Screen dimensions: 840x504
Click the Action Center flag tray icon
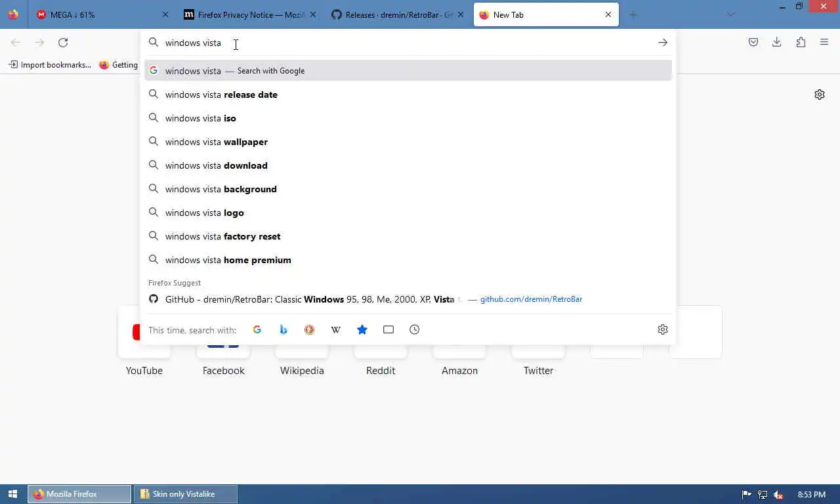746,495
